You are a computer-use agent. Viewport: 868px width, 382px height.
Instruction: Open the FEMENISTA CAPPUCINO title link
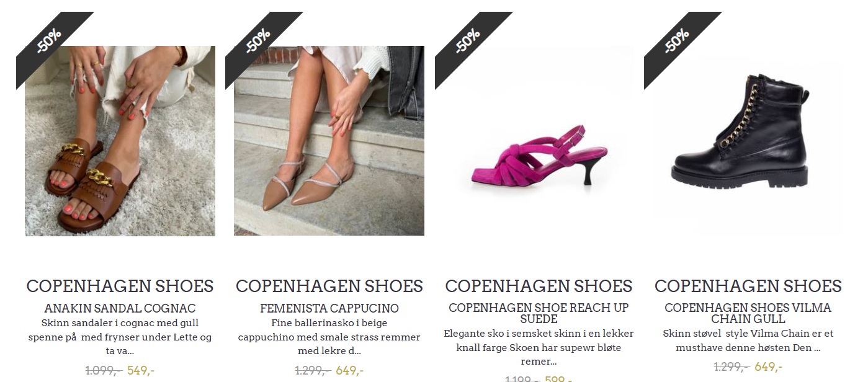coord(329,308)
